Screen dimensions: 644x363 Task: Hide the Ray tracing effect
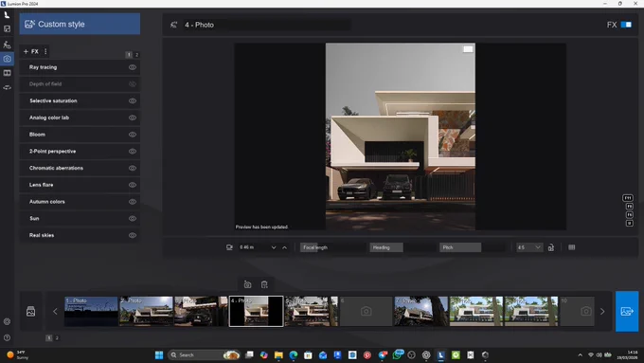click(x=133, y=67)
